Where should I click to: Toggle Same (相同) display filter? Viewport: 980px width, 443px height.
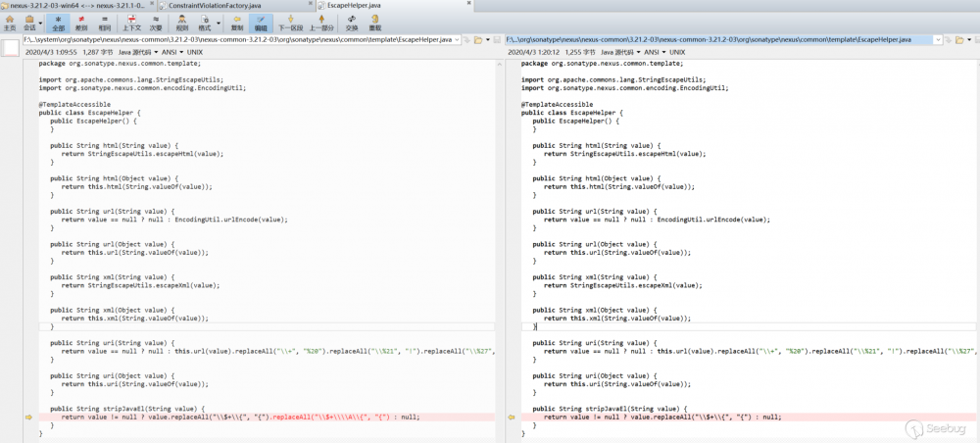(x=104, y=23)
